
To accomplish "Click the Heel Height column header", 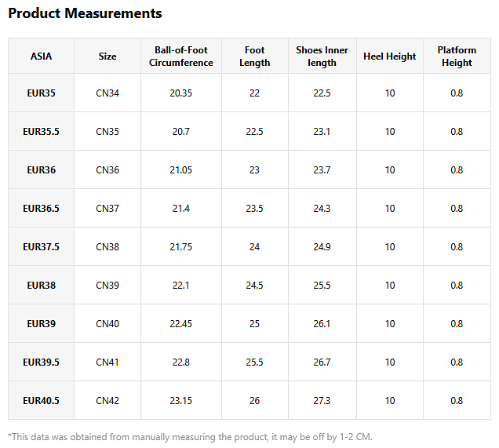I will [x=390, y=56].
